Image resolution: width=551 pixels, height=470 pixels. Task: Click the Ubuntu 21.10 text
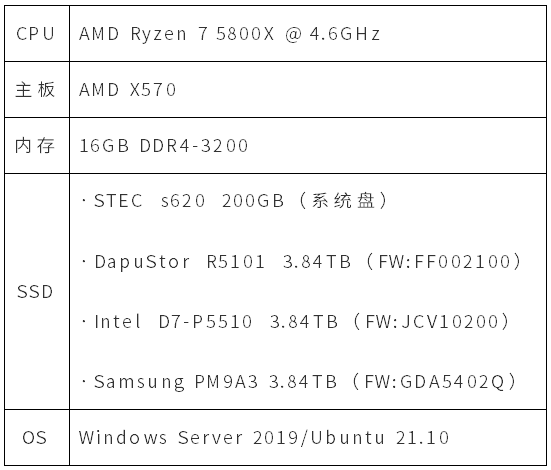380,438
